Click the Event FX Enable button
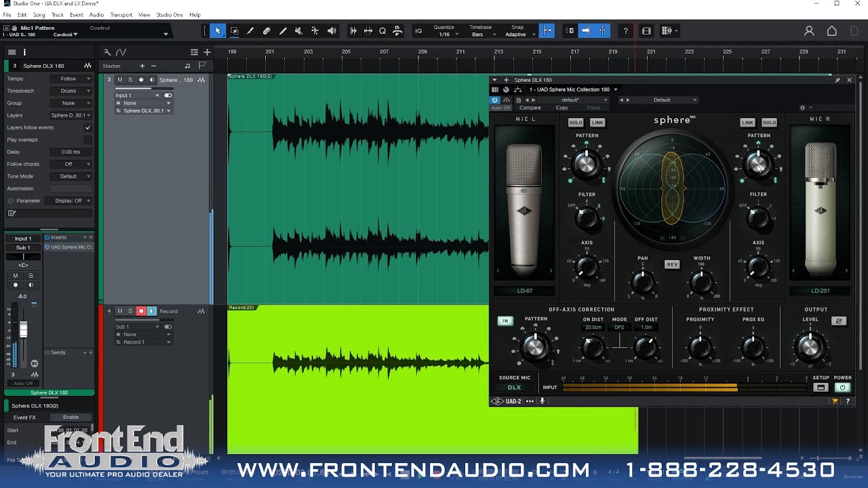The image size is (868, 488). [71, 418]
